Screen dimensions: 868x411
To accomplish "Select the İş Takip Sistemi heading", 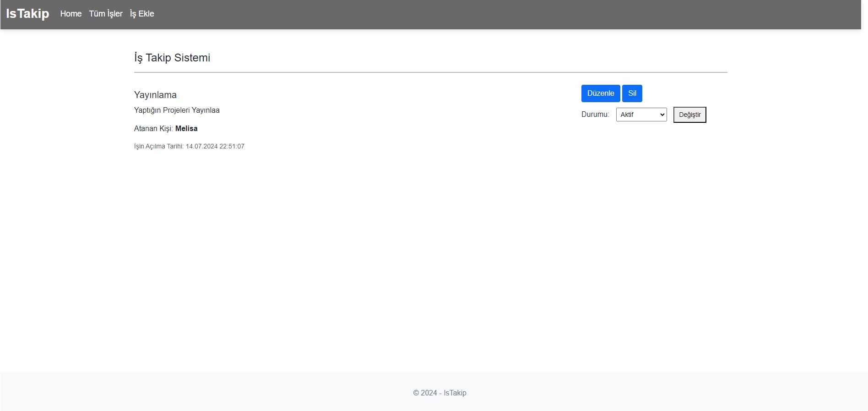I will point(172,58).
